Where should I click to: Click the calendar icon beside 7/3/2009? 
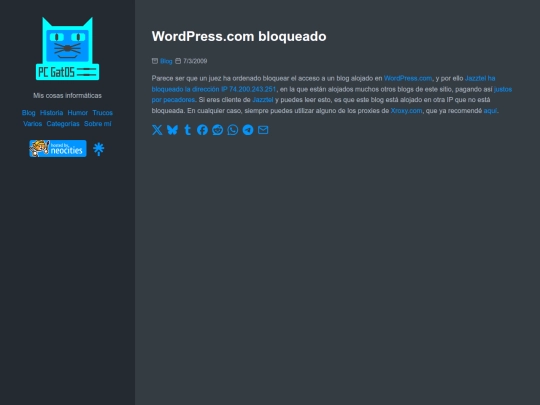click(178, 61)
